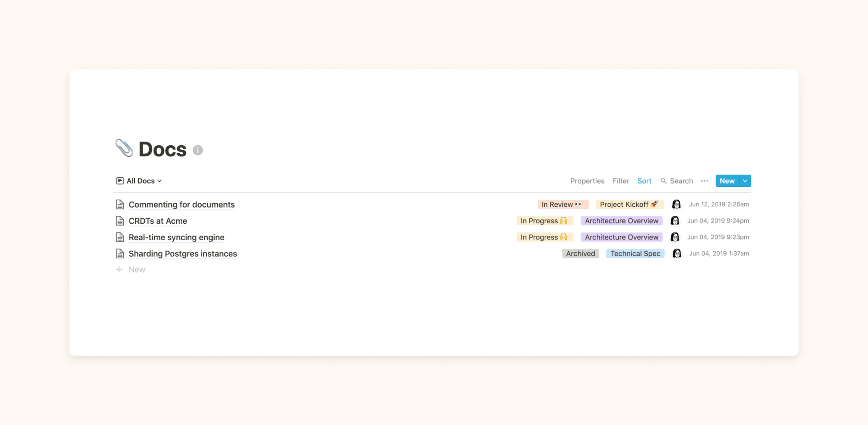This screenshot has width=868, height=425.
Task: Click the Technical Spec tag
Action: [635, 254]
